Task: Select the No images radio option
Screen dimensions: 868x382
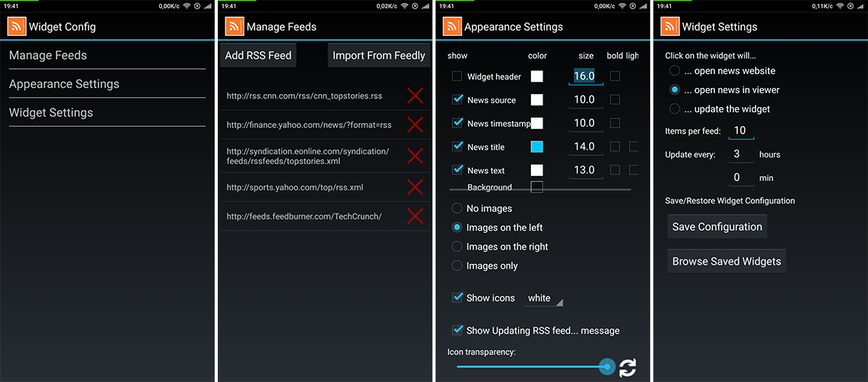Action: coord(457,209)
